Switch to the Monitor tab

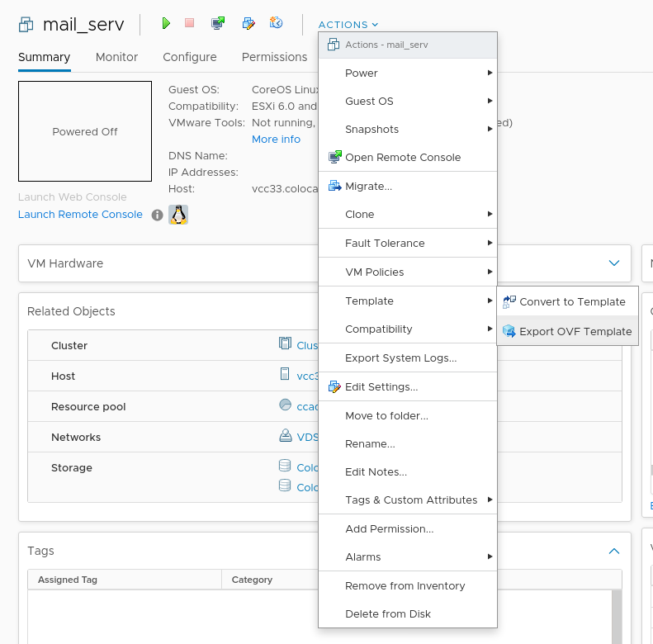116,57
